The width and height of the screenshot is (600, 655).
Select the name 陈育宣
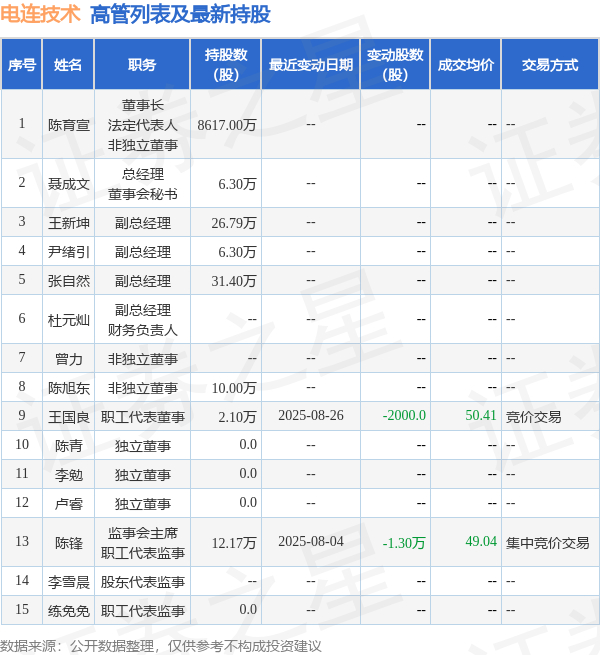tap(69, 125)
